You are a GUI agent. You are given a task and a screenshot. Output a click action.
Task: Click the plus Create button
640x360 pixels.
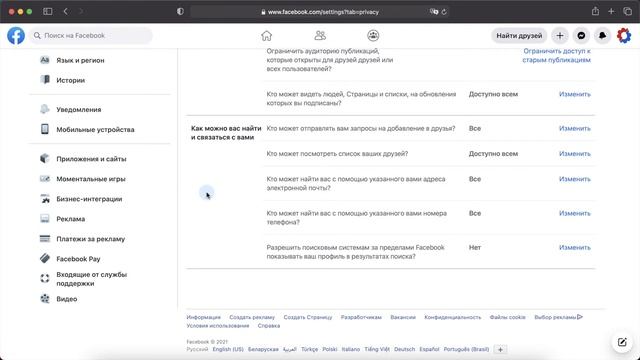tap(560, 36)
